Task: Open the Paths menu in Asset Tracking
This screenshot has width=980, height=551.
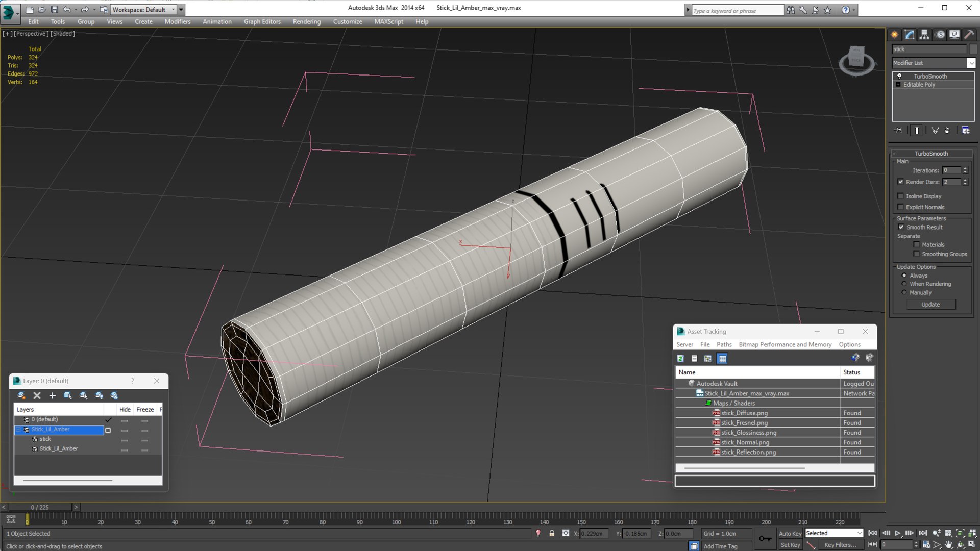Action: pyautogui.click(x=724, y=344)
